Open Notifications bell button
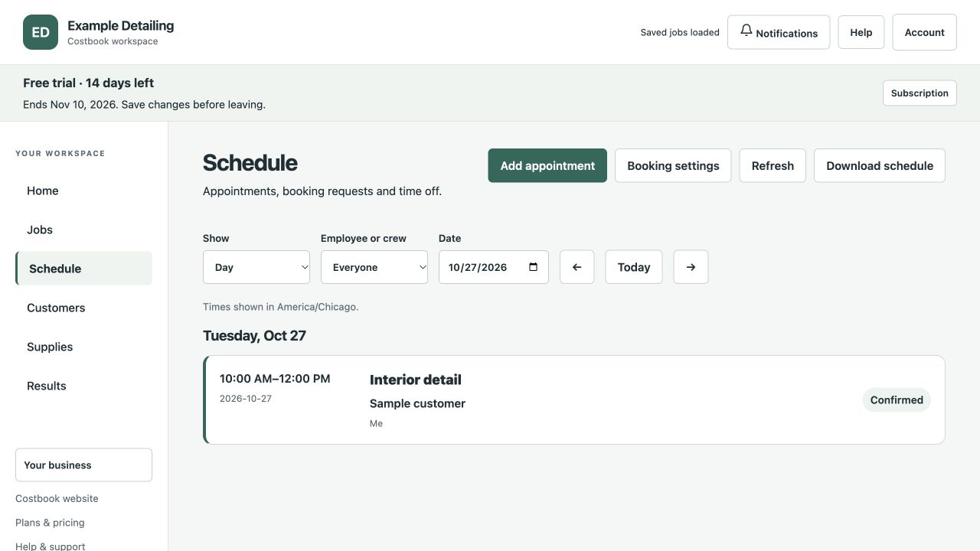980x551 pixels. coord(779,32)
